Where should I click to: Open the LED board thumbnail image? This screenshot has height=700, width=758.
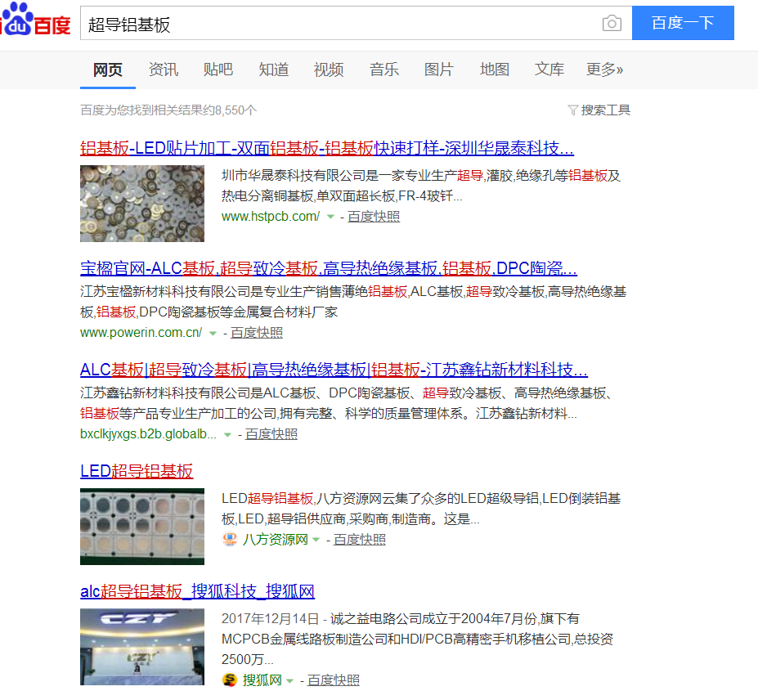(x=142, y=527)
